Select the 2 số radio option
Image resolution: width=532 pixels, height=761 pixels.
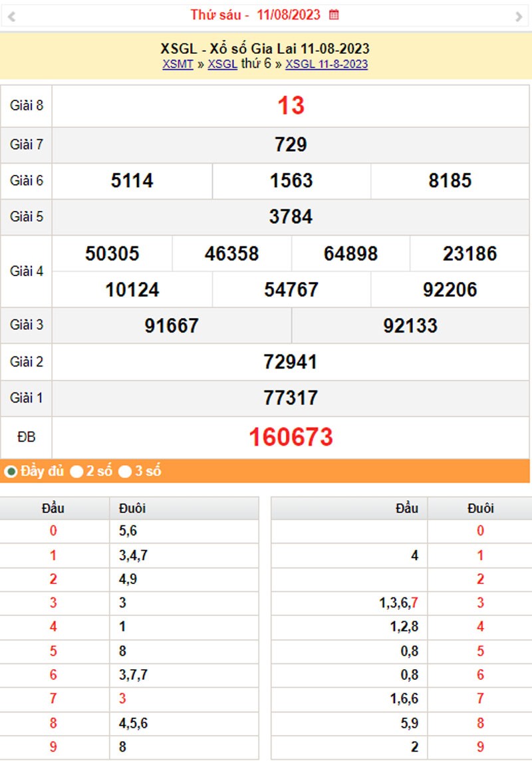(77, 472)
